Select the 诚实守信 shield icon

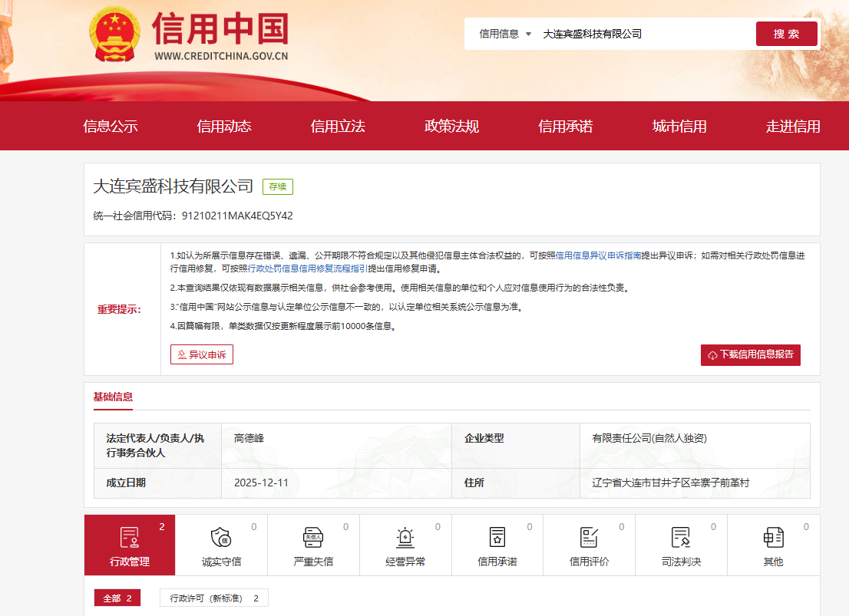(221, 537)
